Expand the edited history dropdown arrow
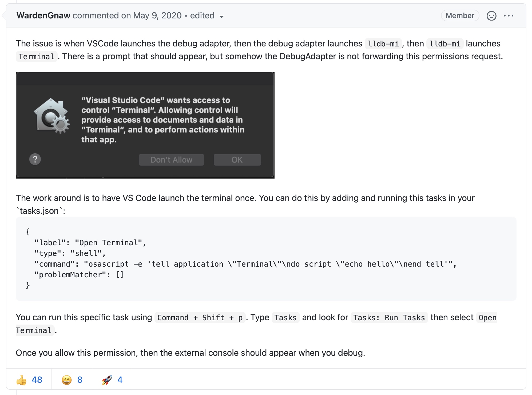Screen dimensions: 532x395 pos(221,17)
